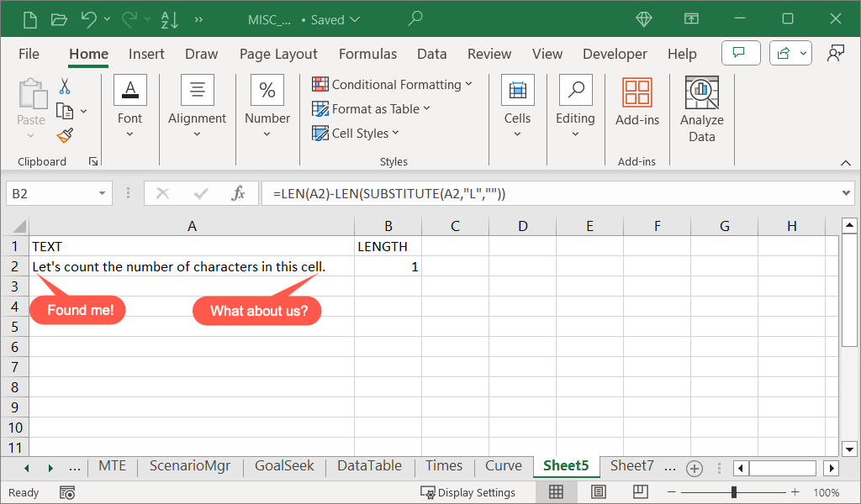Switch to the GoalSeek sheet tab
The width and height of the screenshot is (861, 504).
[x=285, y=466]
